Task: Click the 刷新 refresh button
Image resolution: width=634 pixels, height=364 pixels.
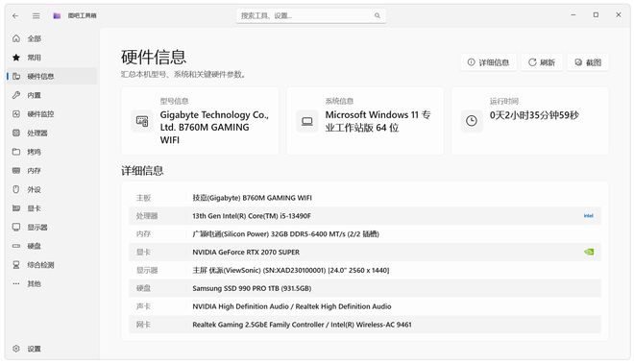Action: [x=542, y=62]
